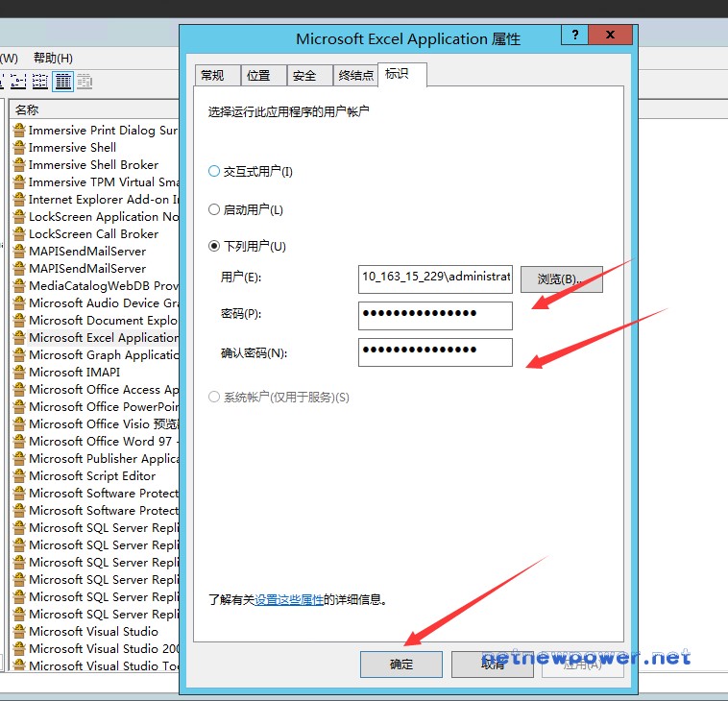Viewport: 728px width, 701px height.
Task: Click the icon beside LockScreen Call Broker
Action: point(19,234)
